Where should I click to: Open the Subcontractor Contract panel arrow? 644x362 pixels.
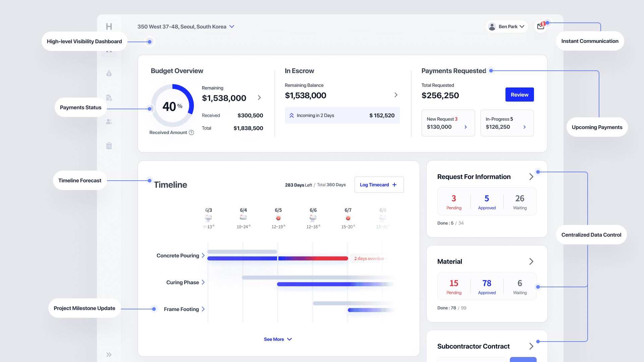click(x=531, y=346)
